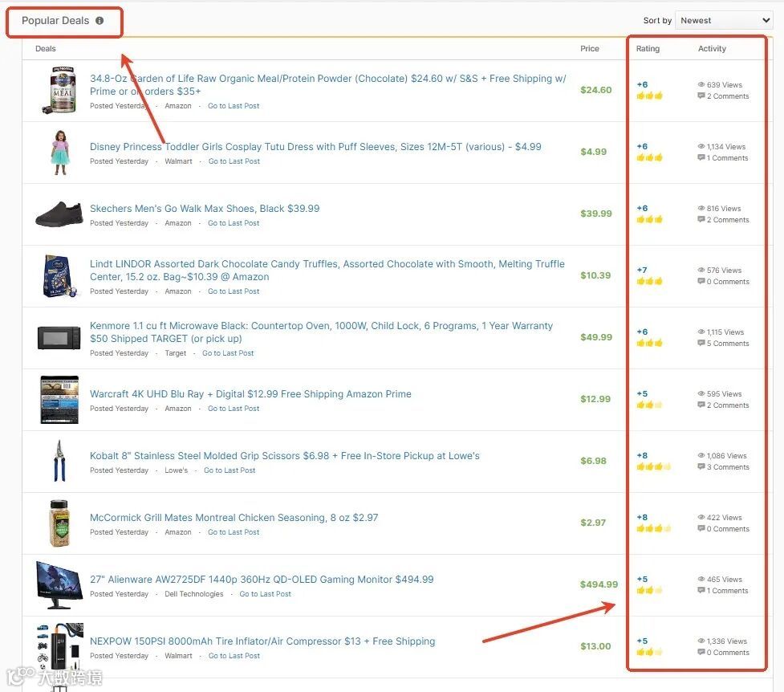
Task: Click the comment icon beside 3 Comments
Action: click(x=701, y=467)
